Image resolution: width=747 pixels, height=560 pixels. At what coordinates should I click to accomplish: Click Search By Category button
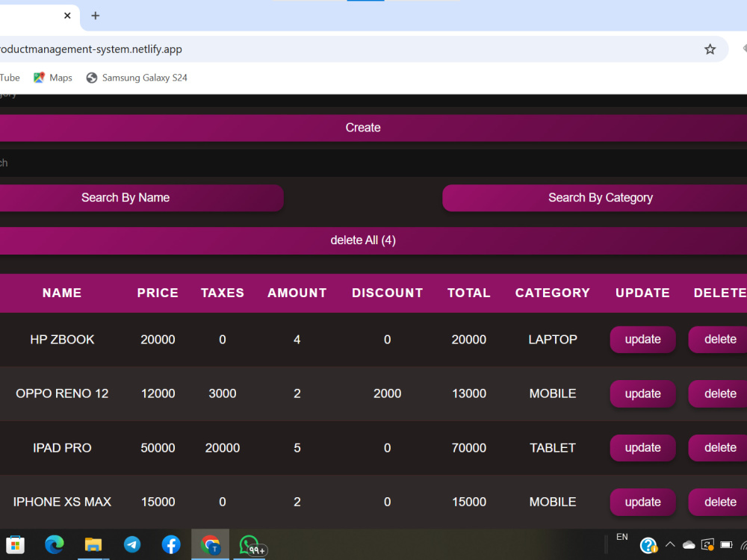point(595,198)
